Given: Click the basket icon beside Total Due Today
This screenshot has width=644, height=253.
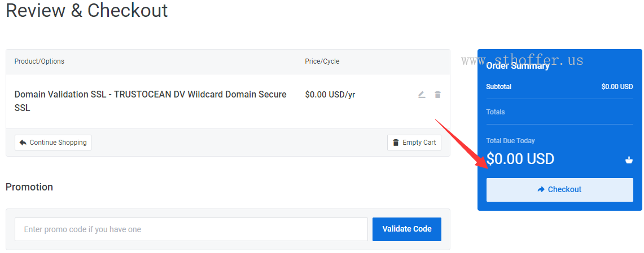Looking at the screenshot, I should (629, 159).
